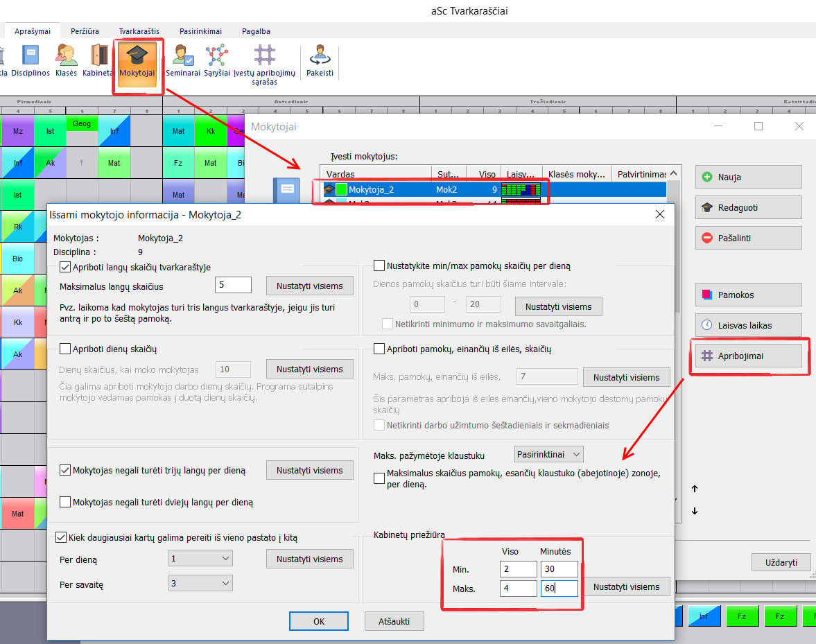
Task: Open the Seminarai toolbar icon
Action: tap(183, 60)
